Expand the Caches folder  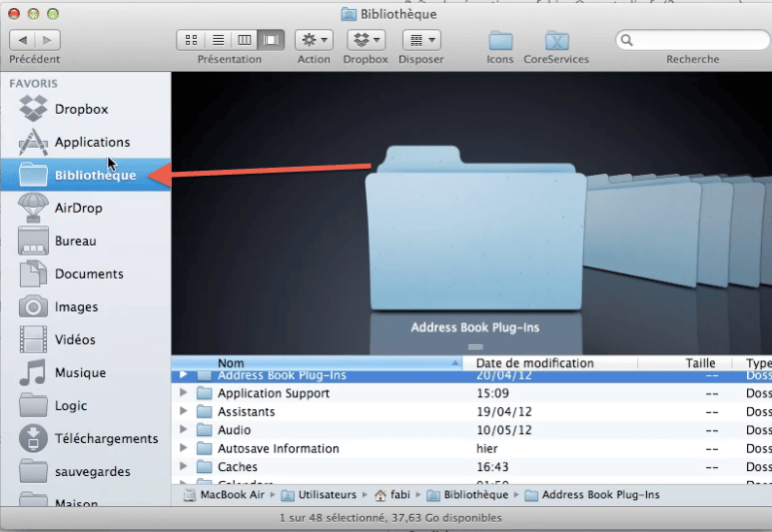tap(183, 466)
